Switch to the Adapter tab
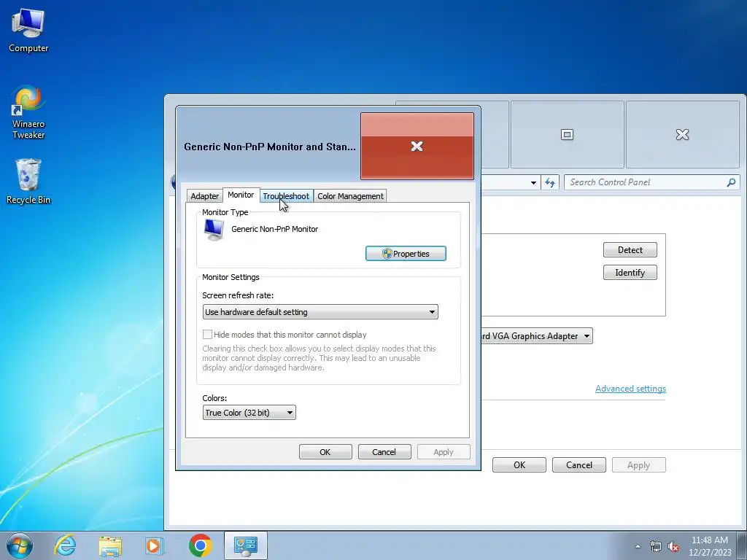 pos(204,196)
